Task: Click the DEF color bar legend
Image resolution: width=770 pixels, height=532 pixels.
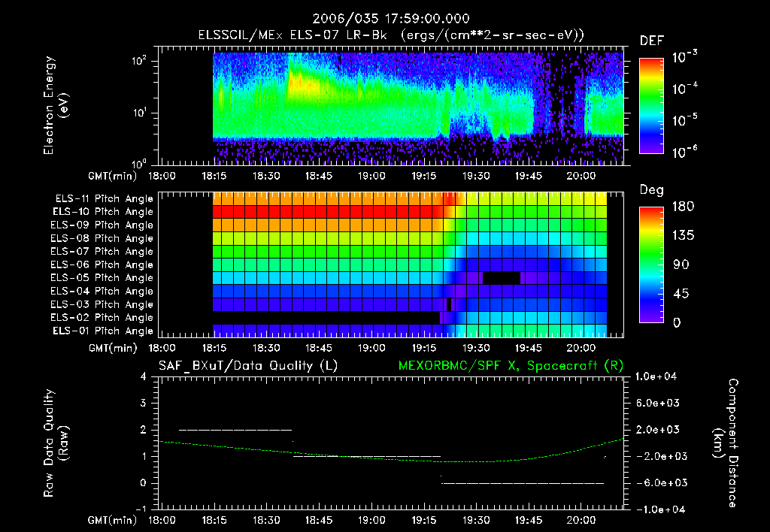Action: point(651,106)
